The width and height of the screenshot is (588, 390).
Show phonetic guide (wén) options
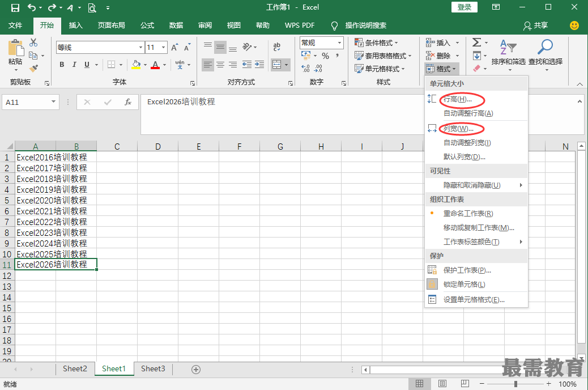180,65
